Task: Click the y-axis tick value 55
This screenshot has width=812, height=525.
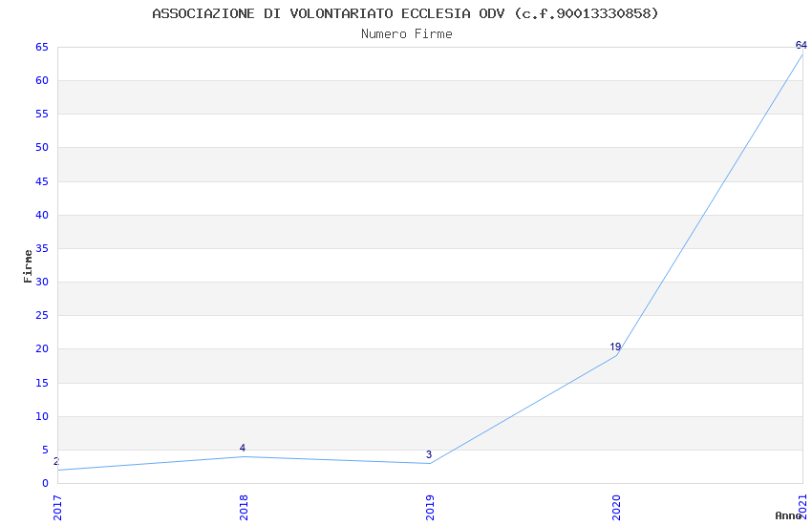Action: pos(42,115)
